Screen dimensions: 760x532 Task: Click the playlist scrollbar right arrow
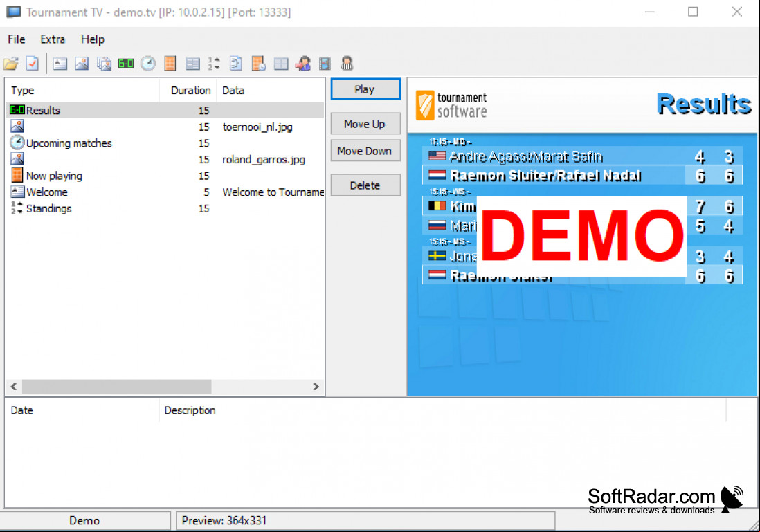[316, 387]
